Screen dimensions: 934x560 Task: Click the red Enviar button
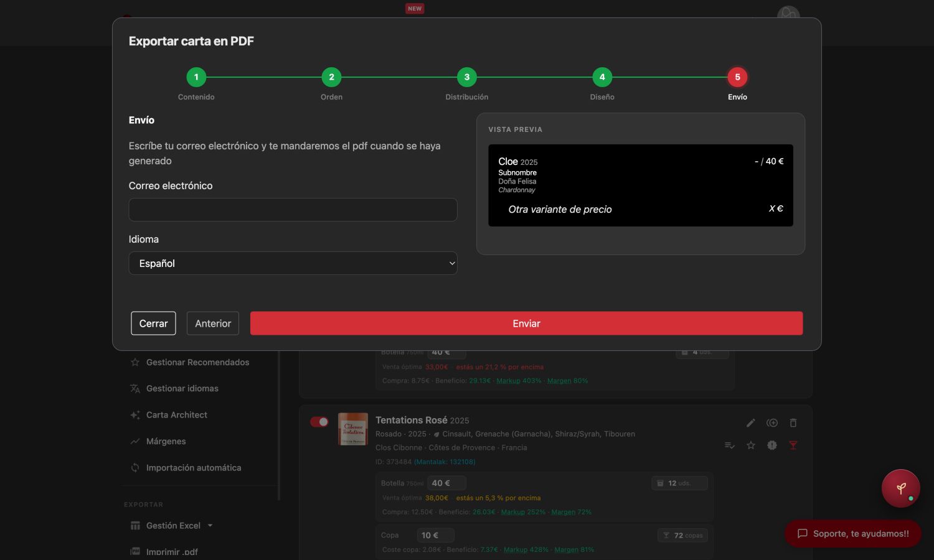coord(526,324)
